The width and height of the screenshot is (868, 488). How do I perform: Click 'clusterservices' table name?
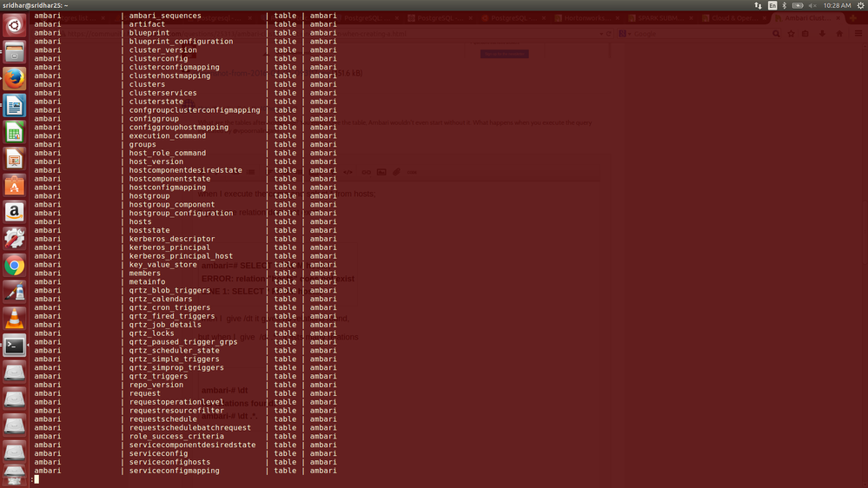tap(162, 93)
